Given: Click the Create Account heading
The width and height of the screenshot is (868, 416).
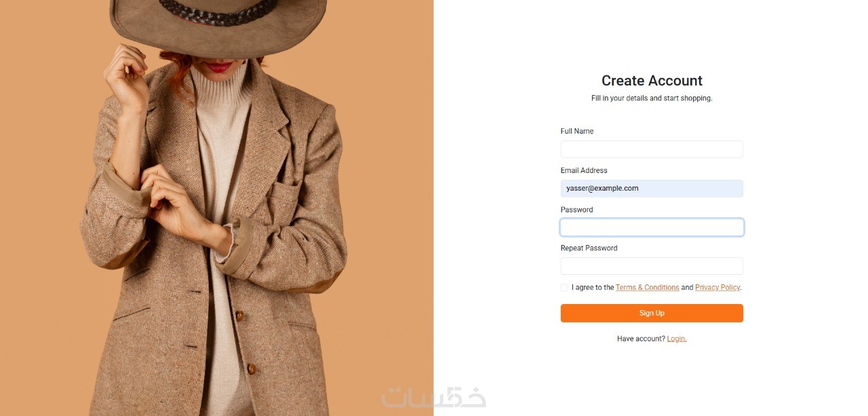Looking at the screenshot, I should tap(652, 81).
